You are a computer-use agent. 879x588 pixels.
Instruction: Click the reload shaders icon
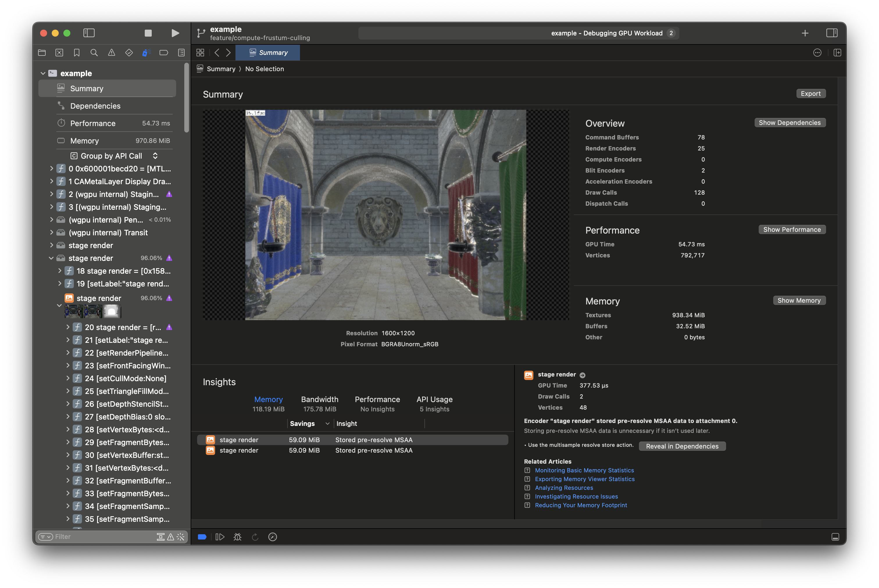(x=255, y=537)
